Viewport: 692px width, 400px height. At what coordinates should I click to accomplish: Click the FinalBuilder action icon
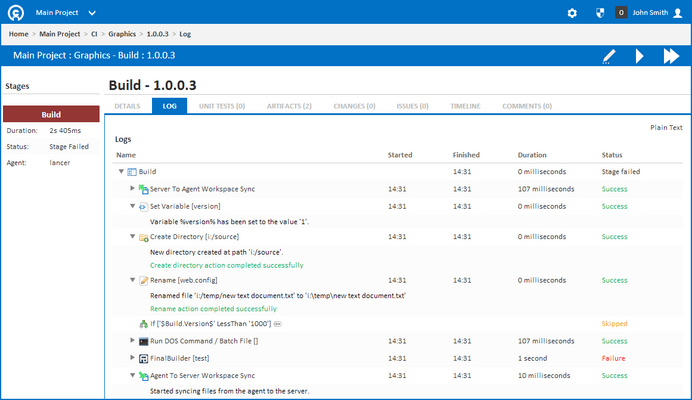pyautogui.click(x=144, y=357)
